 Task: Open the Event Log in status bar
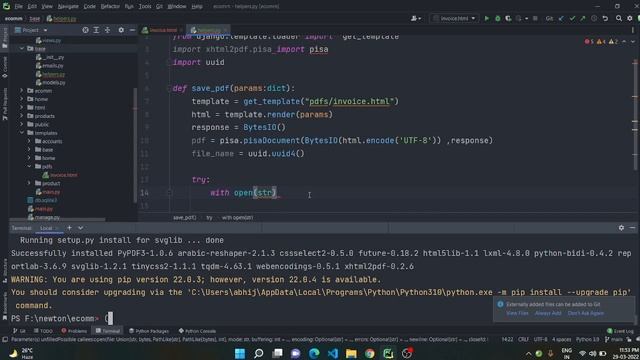(x=620, y=331)
